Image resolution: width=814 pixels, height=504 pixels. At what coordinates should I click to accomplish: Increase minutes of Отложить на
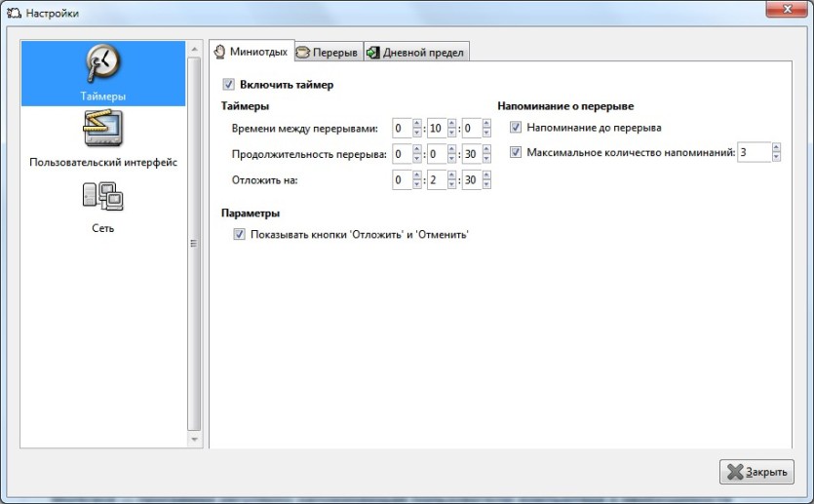[x=451, y=175]
